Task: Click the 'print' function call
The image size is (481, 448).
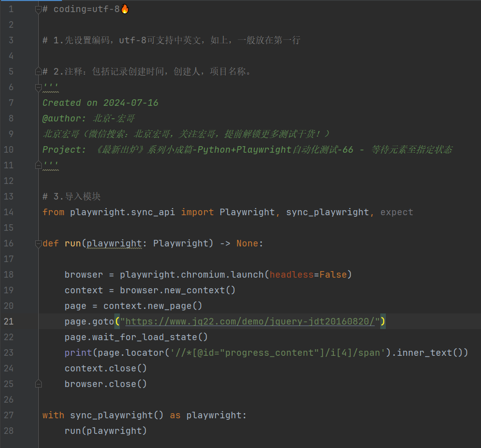Action: coord(78,353)
